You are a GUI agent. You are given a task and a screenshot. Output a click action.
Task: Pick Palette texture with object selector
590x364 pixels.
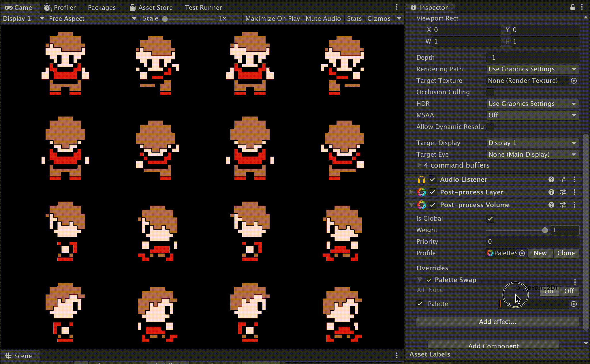tap(574, 304)
